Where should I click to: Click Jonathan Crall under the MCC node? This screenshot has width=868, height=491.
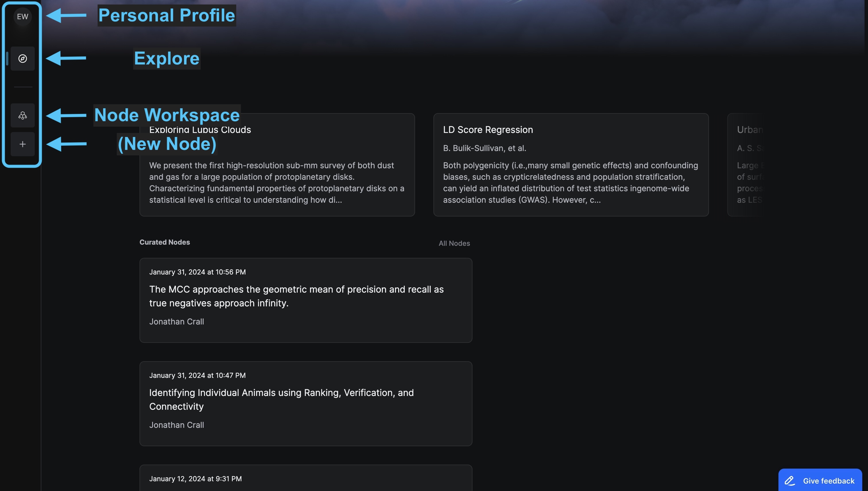coord(176,322)
